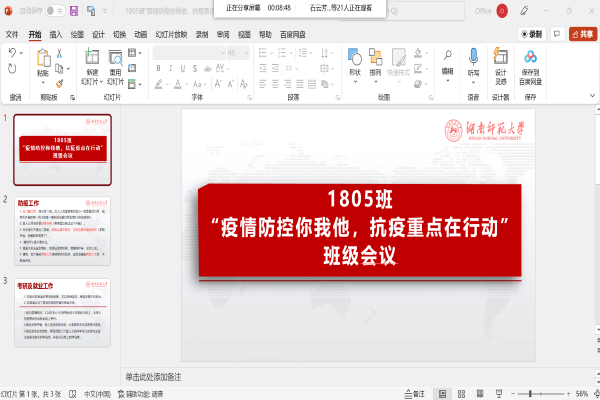Open the Insert ribbon tab
Viewport: 600px width, 400px height.
[56, 33]
